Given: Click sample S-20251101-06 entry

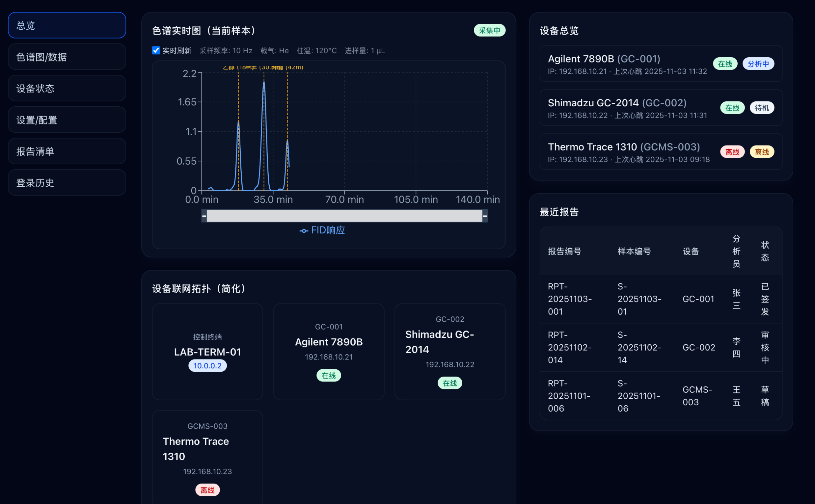Looking at the screenshot, I should (640, 396).
